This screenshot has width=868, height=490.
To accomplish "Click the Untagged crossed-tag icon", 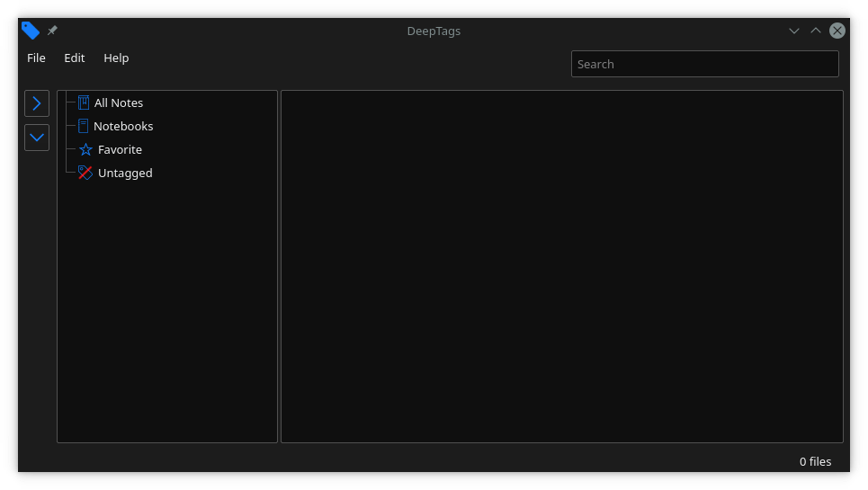I will pos(85,174).
